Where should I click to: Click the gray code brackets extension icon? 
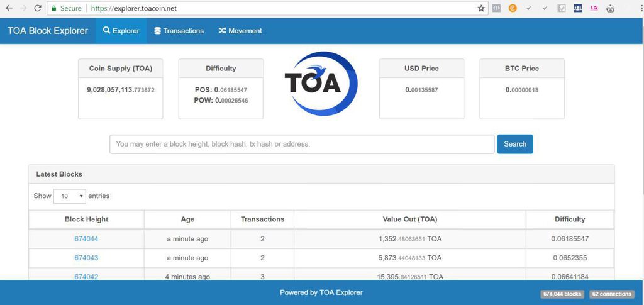tap(496, 8)
